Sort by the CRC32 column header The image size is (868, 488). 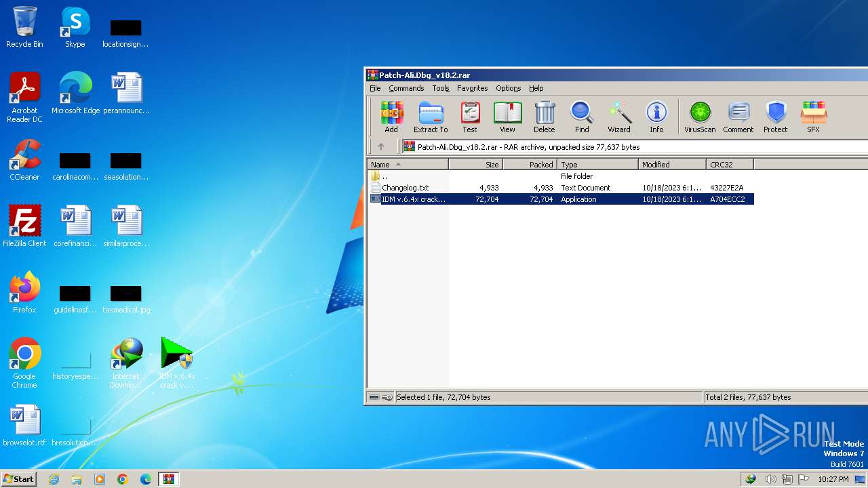click(730, 164)
